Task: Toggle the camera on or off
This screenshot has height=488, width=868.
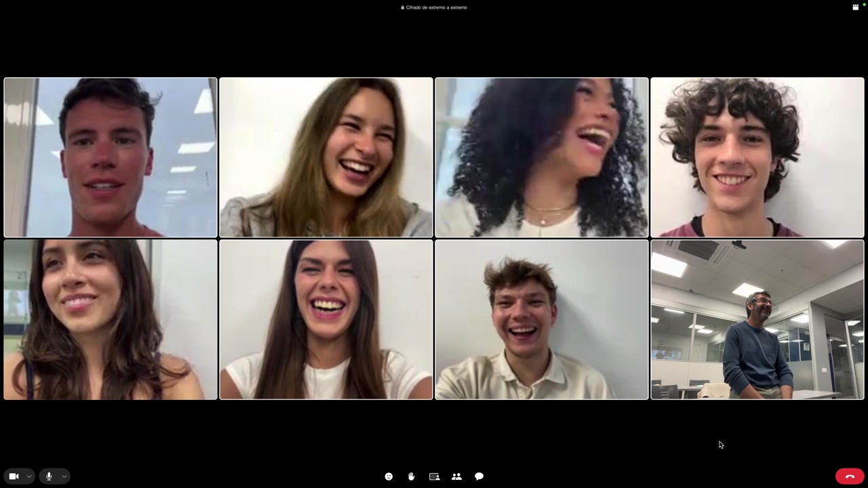Action: coord(14,476)
